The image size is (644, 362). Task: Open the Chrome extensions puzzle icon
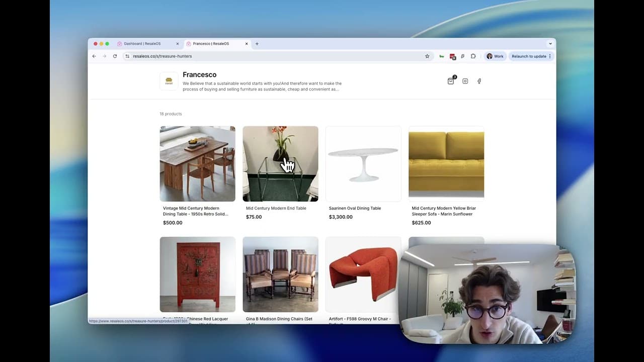473,56
